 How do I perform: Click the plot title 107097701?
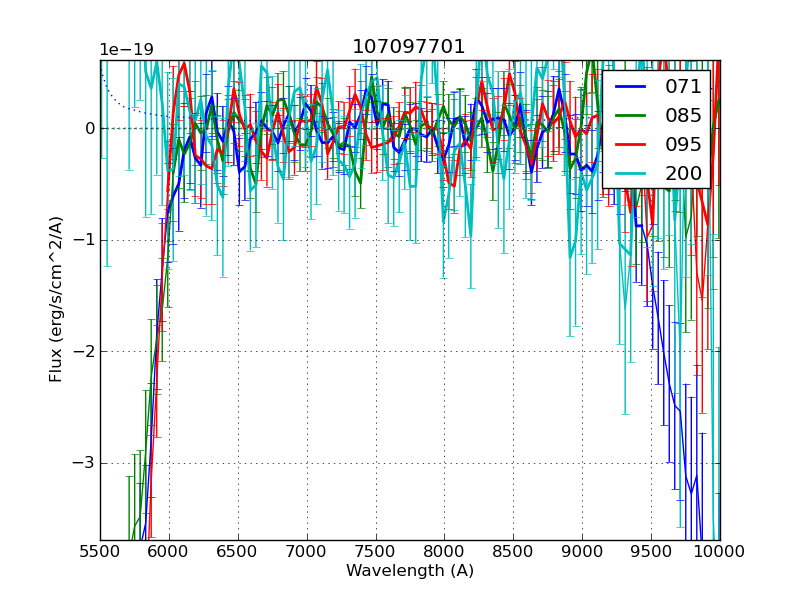pos(409,47)
